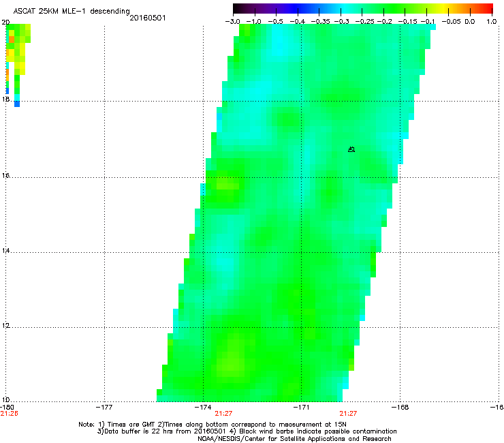Click the small black island outline marker
The width and height of the screenshot is (504, 443).
pos(351,149)
